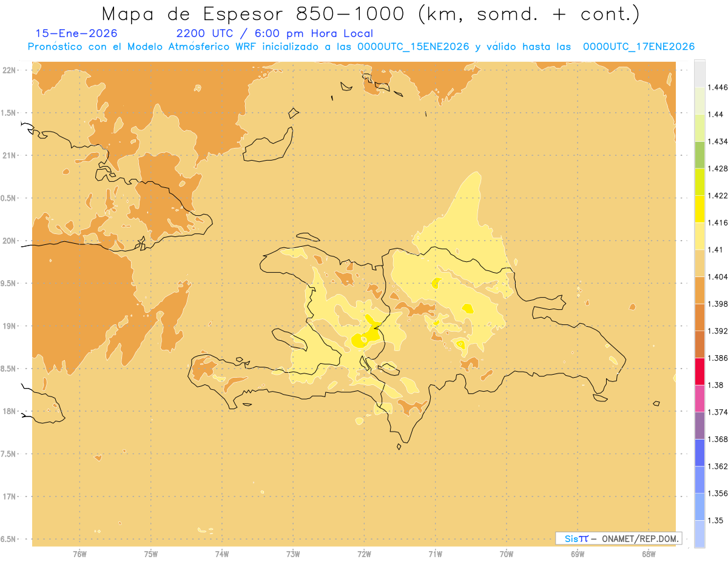Select the purple swatch in the colorbar
The width and height of the screenshot is (728, 562).
tap(699, 426)
